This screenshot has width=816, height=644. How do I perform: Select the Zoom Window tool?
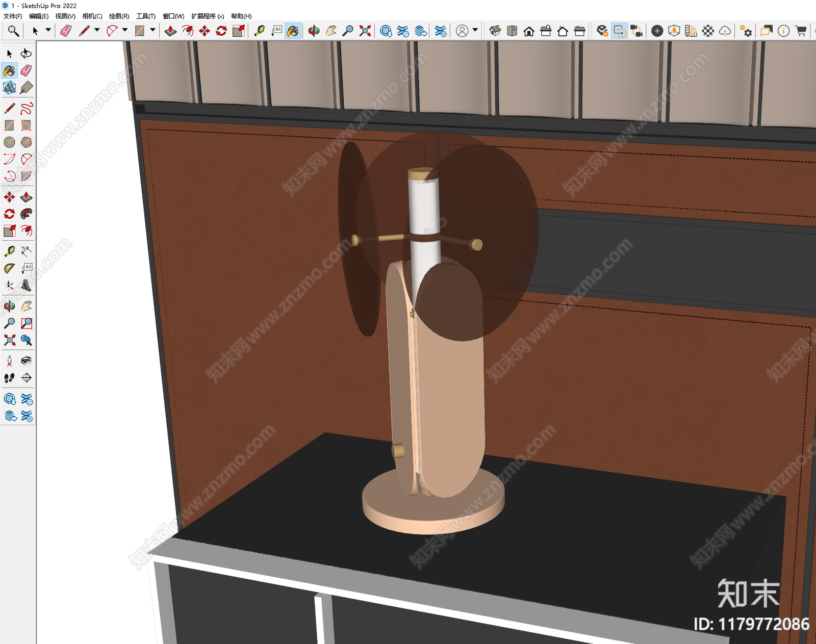click(x=27, y=323)
